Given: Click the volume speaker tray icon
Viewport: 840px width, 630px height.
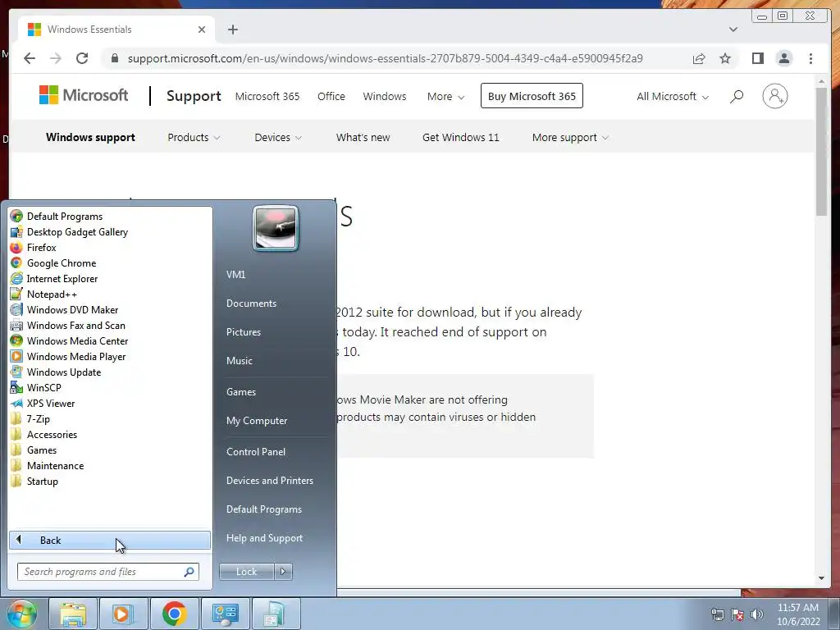Looking at the screenshot, I should click(x=757, y=614).
